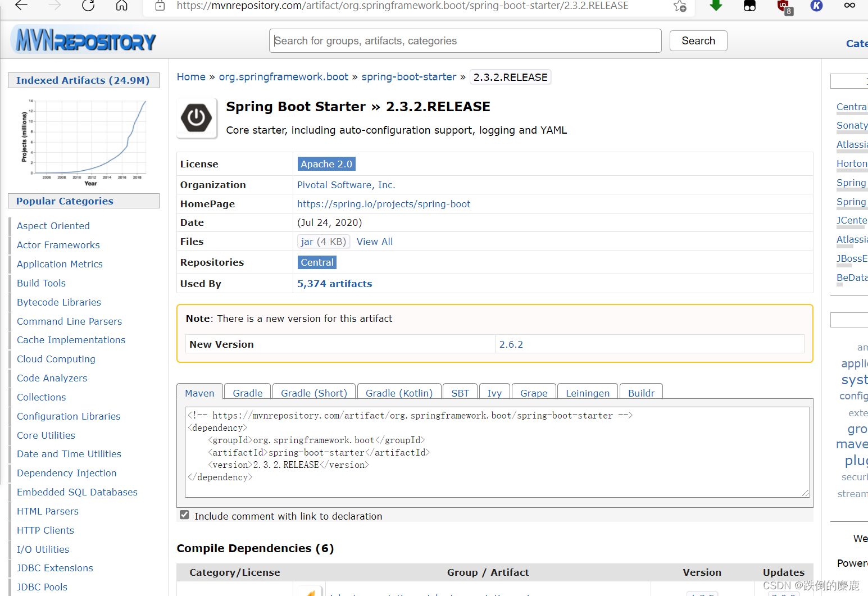Open the Actor Frameworks category
Screen dimensions: 868x596
[x=58, y=245]
